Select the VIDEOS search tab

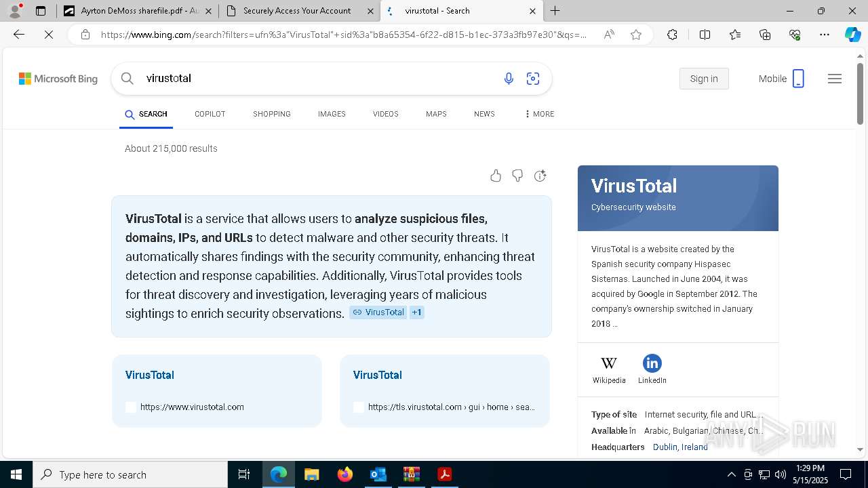(x=385, y=114)
